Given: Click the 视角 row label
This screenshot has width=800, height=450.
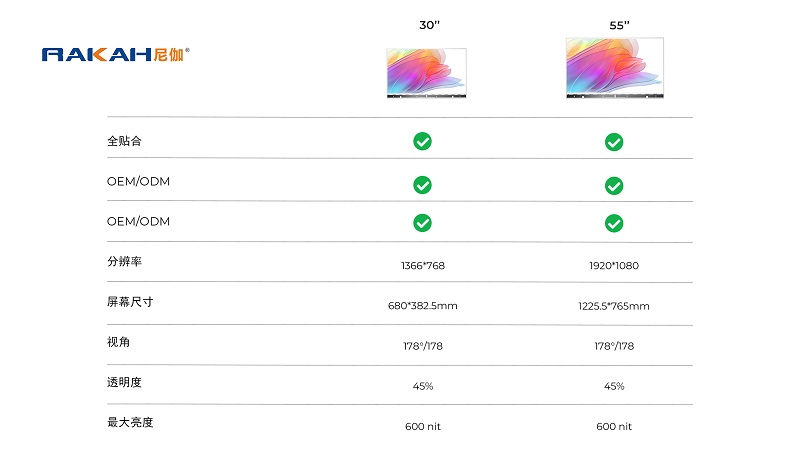Looking at the screenshot, I should 118,342.
